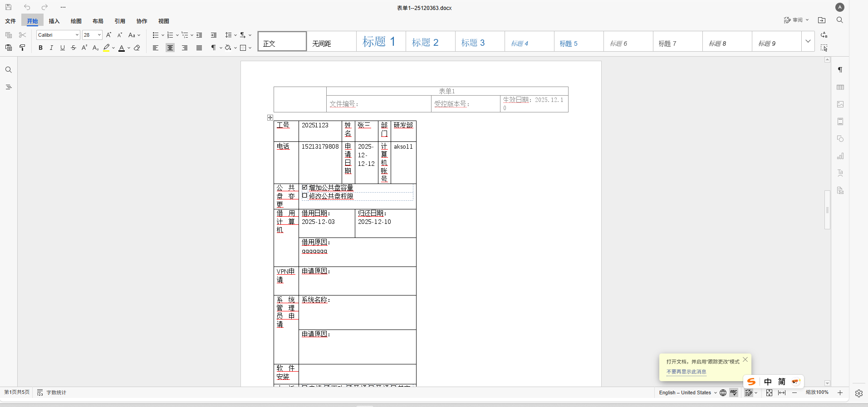Open the 字数统计 word count
The width and height of the screenshot is (868, 407).
pos(52,392)
